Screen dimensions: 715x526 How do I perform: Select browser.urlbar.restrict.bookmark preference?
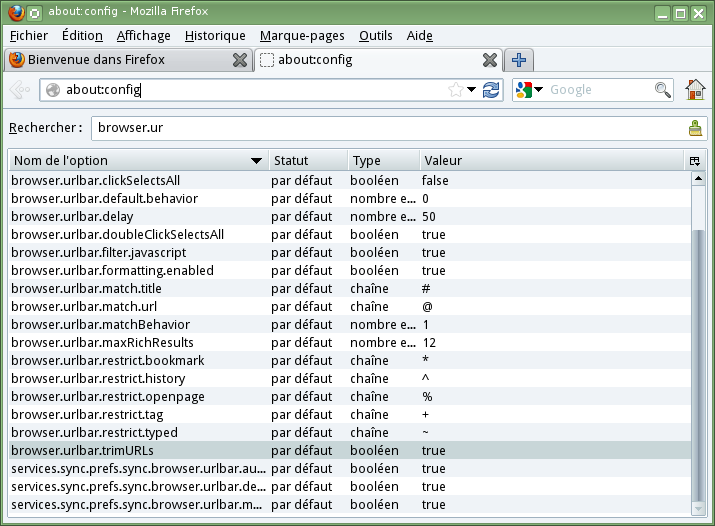pos(350,361)
